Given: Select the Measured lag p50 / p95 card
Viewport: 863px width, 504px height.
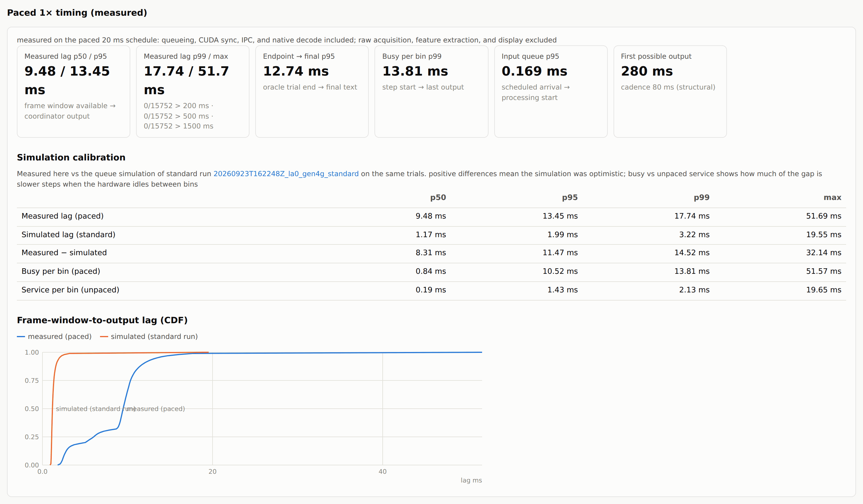Looking at the screenshot, I should [73, 92].
